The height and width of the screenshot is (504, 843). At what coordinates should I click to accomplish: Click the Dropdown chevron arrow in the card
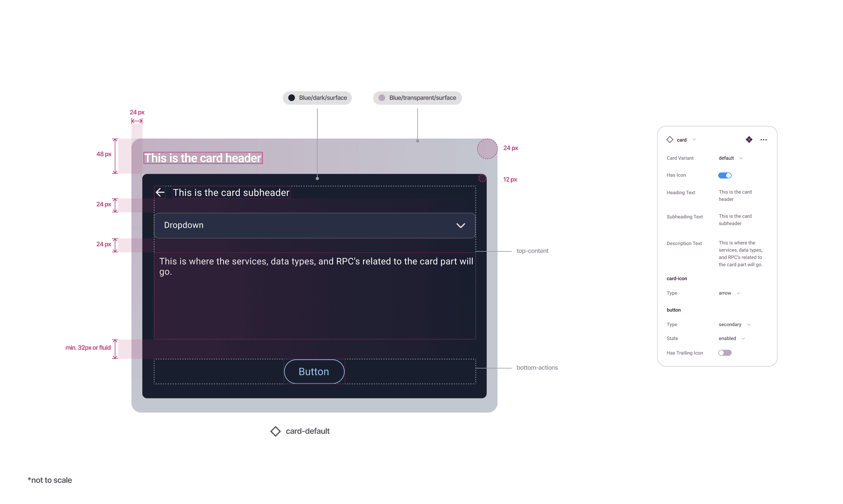pyautogui.click(x=460, y=225)
